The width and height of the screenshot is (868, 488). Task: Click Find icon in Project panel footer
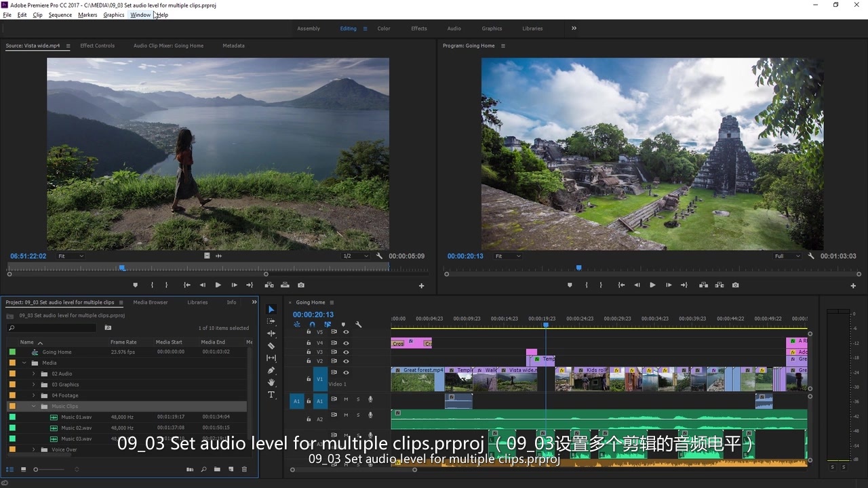click(x=203, y=469)
